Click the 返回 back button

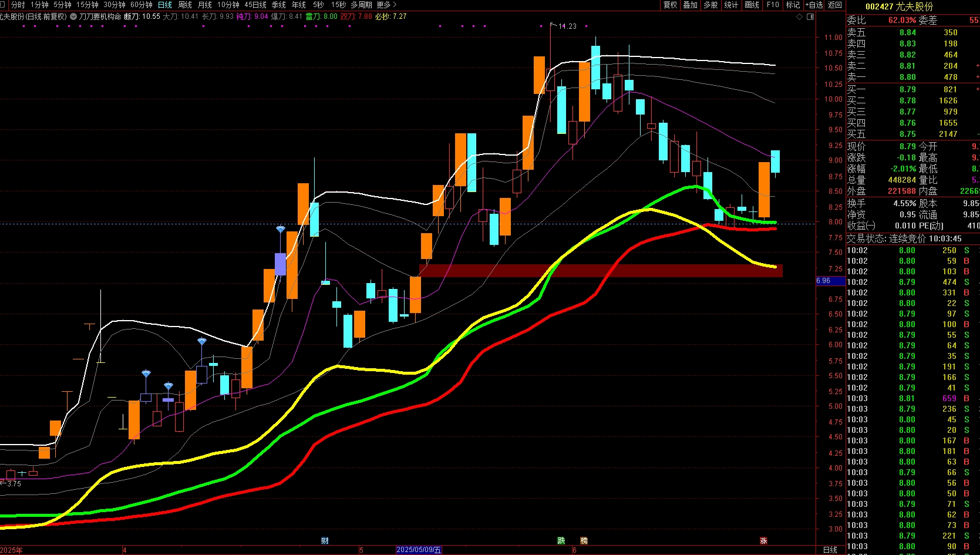point(835,5)
